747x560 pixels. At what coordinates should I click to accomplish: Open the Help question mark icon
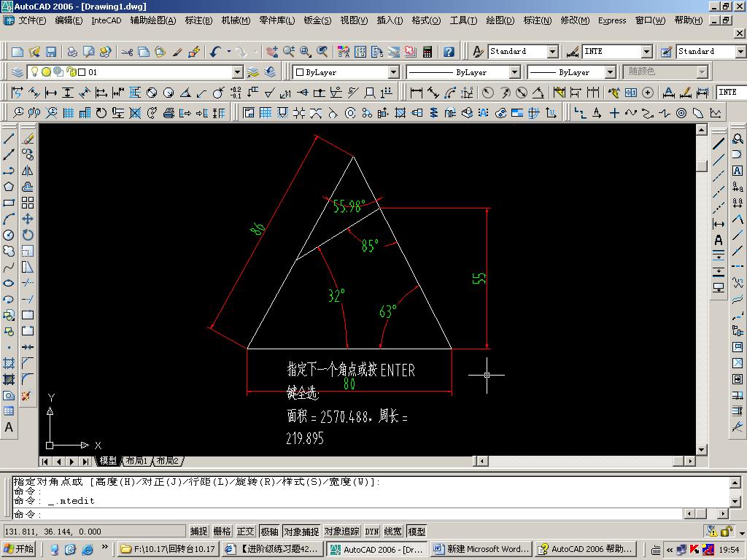point(449,52)
